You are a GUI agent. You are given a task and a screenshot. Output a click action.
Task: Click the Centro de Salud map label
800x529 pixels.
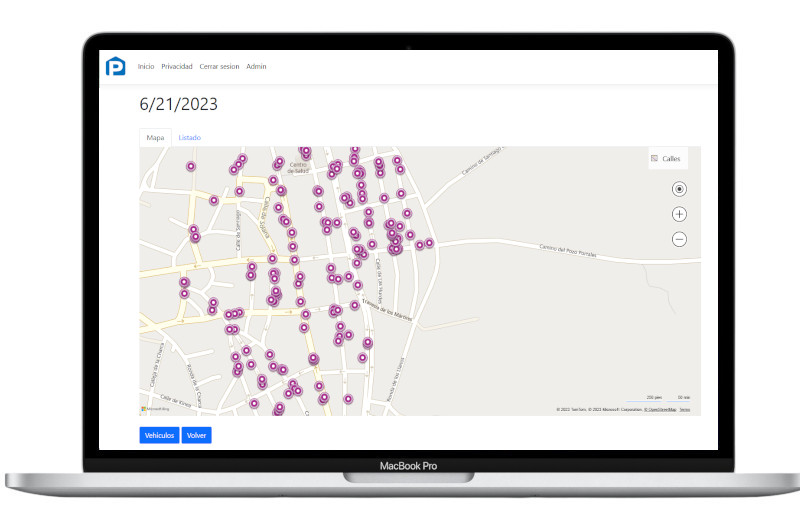(x=298, y=168)
